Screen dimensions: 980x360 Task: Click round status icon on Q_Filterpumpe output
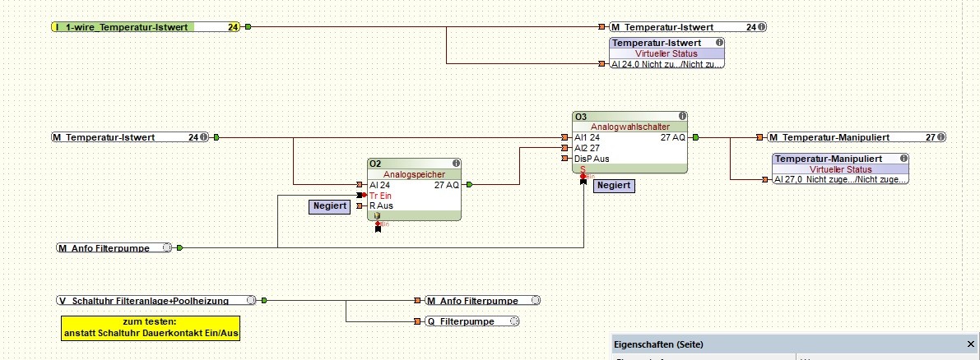point(513,322)
